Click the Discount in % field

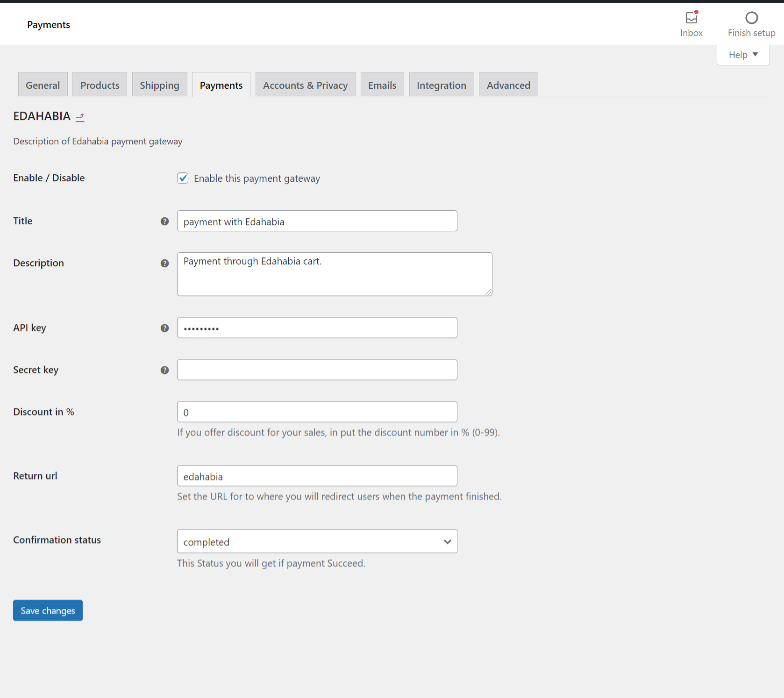(317, 412)
